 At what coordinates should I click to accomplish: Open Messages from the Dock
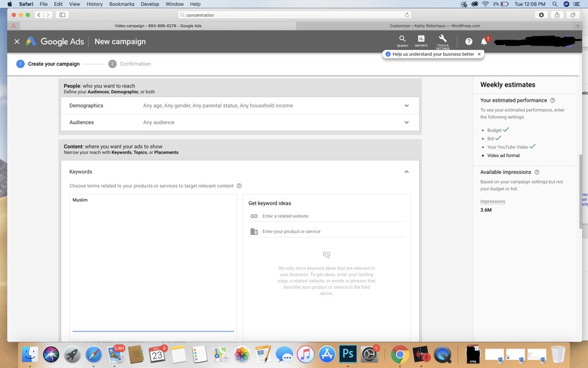pos(285,354)
